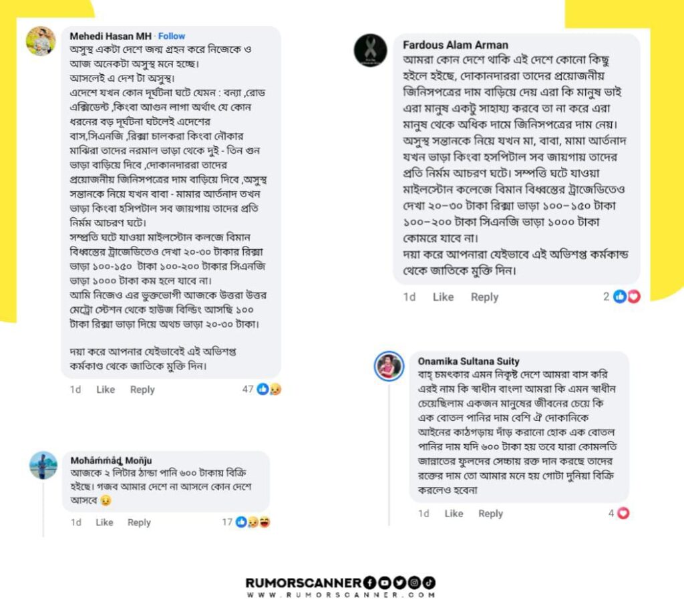This screenshot has width=684, height=616.
Task: Open heart reaction on Onamika Sultana Suity's comment
Action: 624,513
